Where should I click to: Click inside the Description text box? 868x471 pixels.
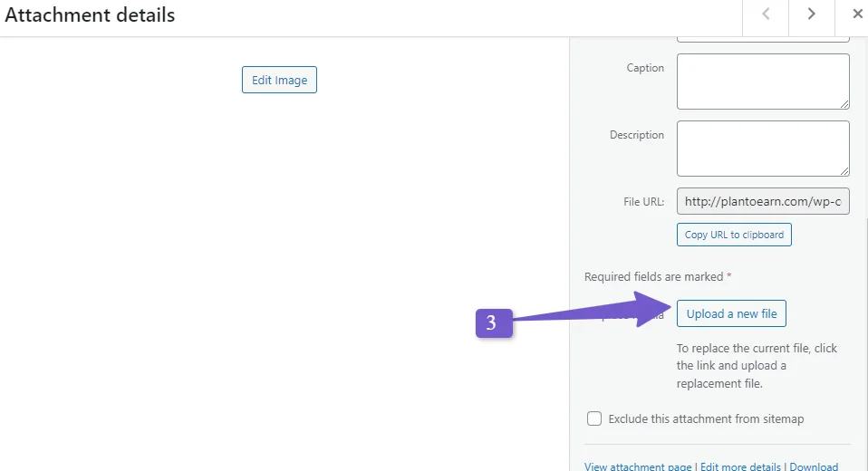[x=763, y=149]
